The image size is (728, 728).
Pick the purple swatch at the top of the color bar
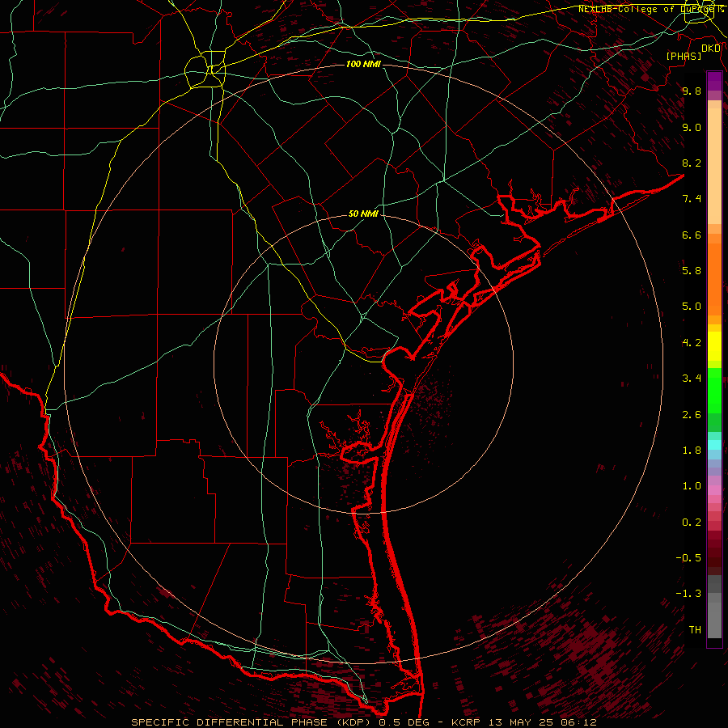tap(714, 81)
